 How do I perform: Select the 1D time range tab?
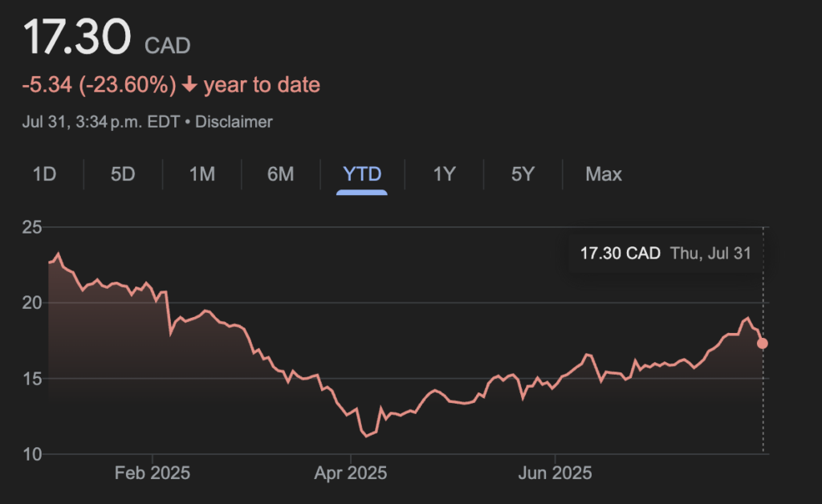coord(44,174)
